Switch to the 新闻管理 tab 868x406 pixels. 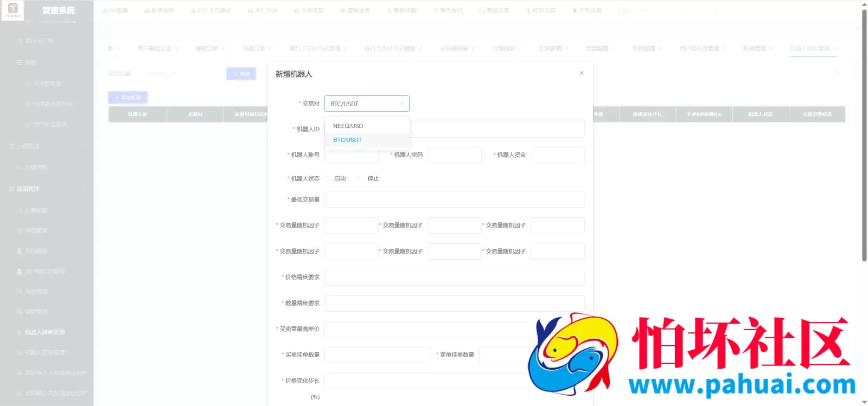(754, 48)
